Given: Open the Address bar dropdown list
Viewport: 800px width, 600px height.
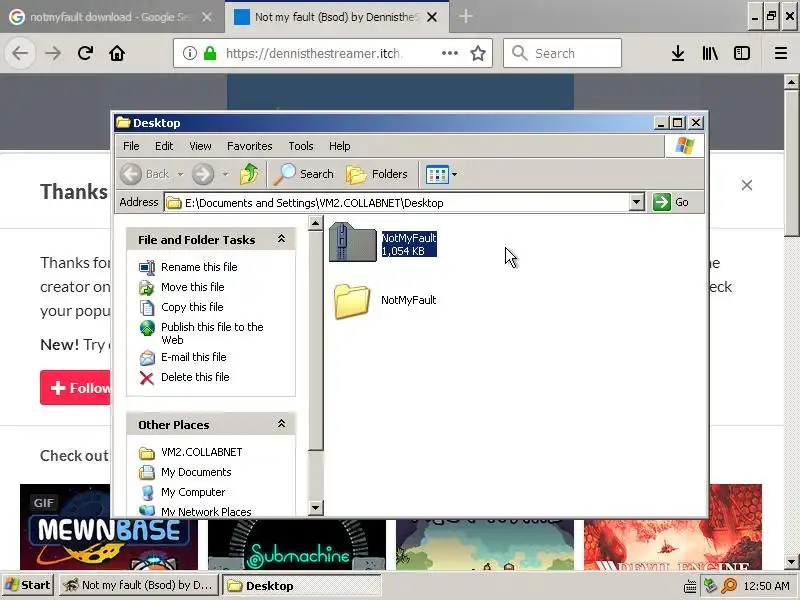Looking at the screenshot, I should pos(636,202).
